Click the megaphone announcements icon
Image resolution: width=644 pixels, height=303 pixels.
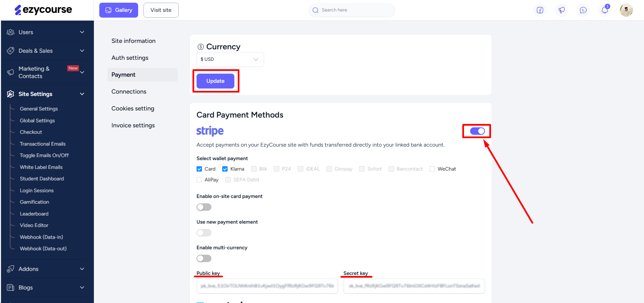point(562,10)
